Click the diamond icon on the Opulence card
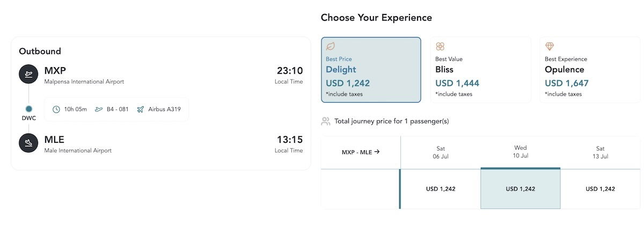This screenshot has width=644, height=233. point(550,47)
